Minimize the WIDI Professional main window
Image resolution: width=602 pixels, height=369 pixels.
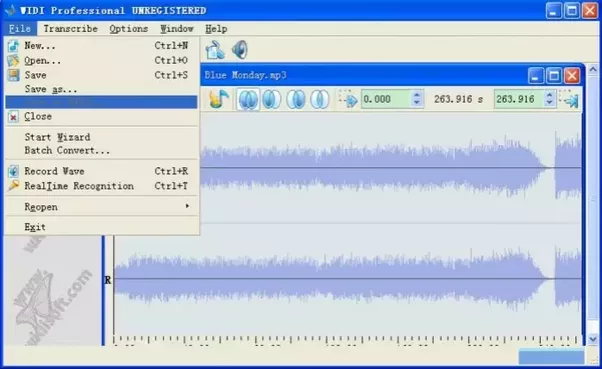[554, 10]
